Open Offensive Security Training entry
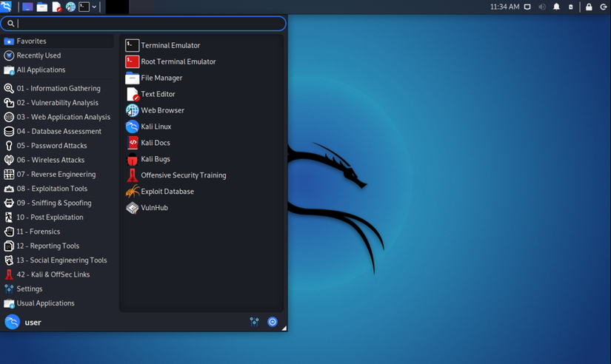 point(201,175)
